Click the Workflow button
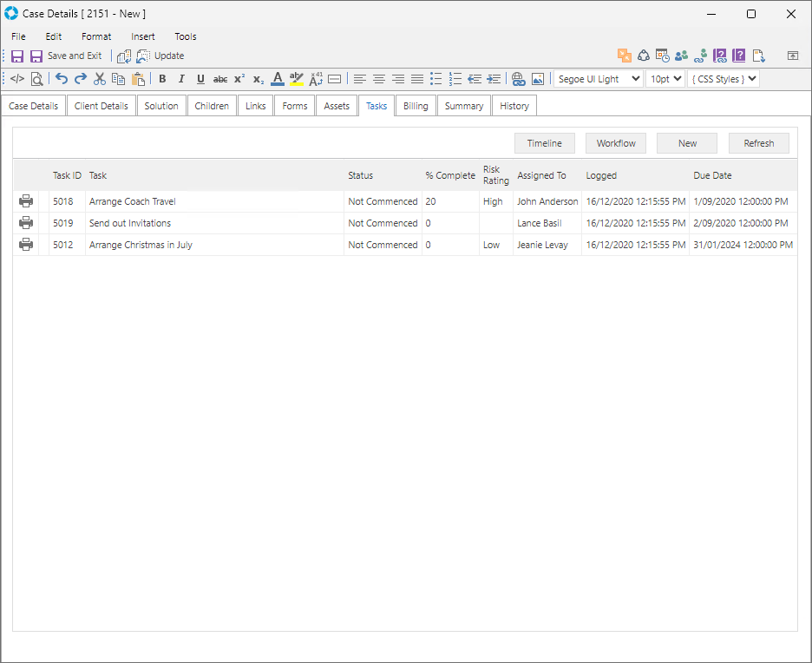 (616, 143)
